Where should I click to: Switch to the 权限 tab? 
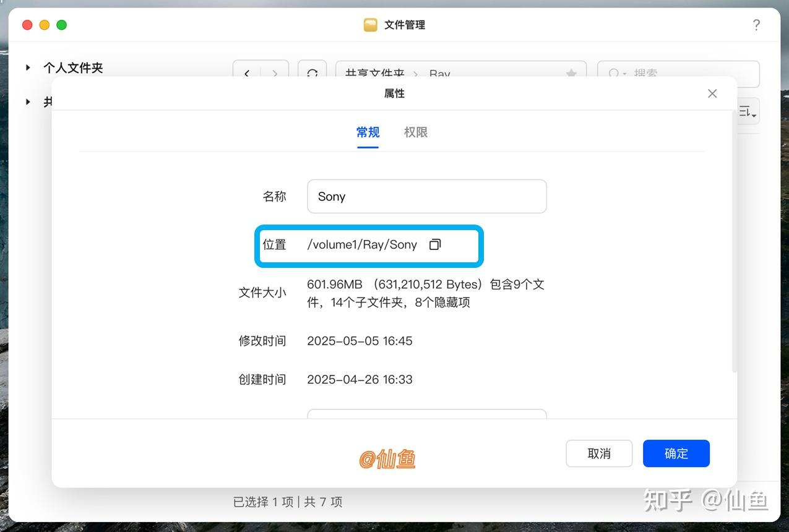click(415, 132)
